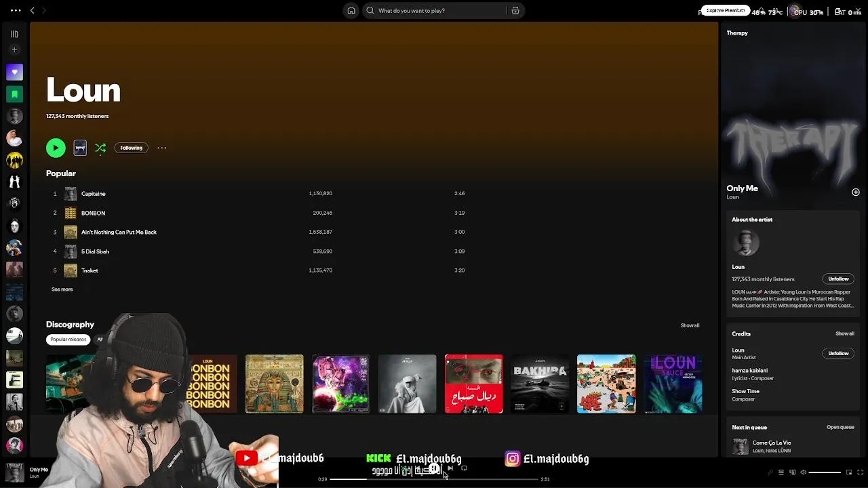Adjust the volume slider
Image resolution: width=868 pixels, height=488 pixels.
pos(825,472)
